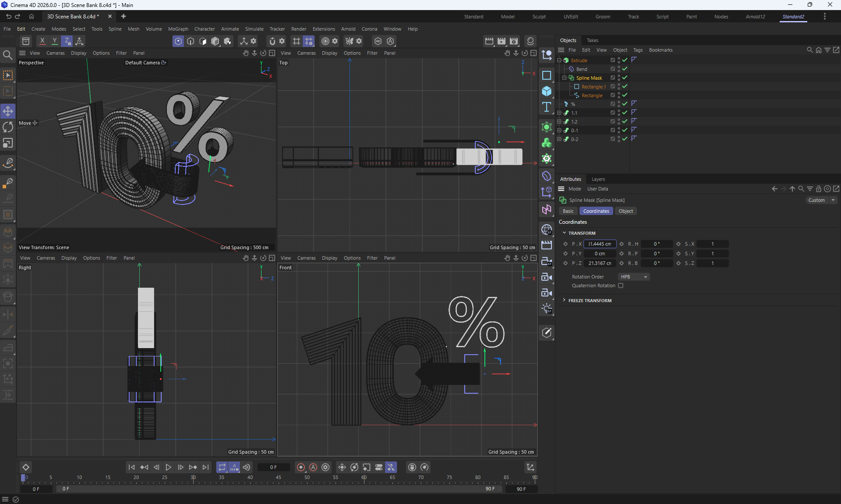Switch to the Takes tab

(592, 40)
